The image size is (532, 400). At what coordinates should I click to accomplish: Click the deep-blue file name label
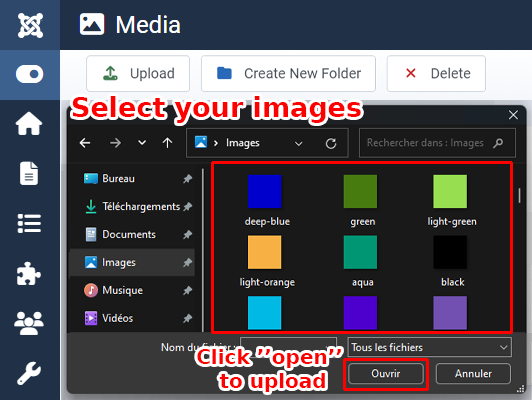[x=267, y=221]
